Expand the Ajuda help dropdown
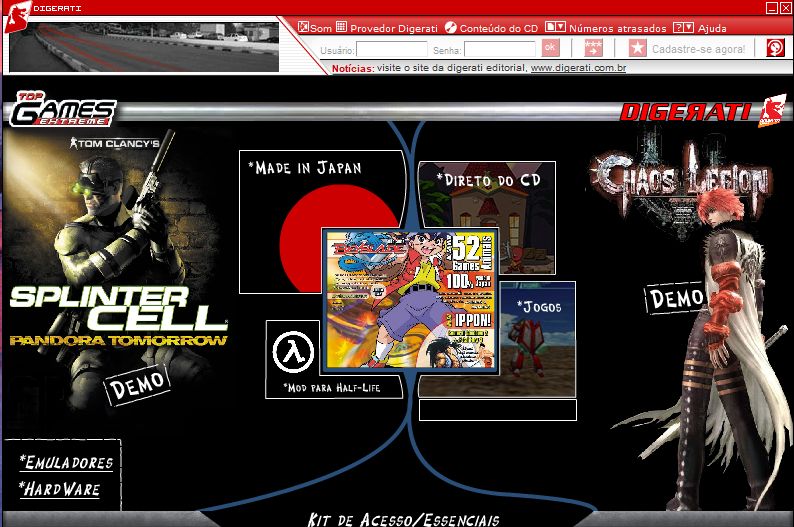This screenshot has height=527, width=794. (683, 27)
